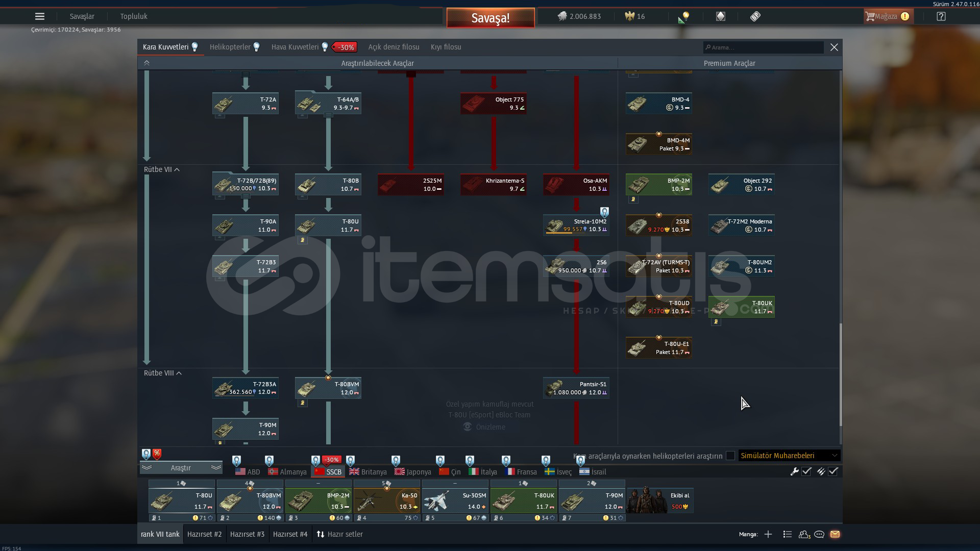Click the wrench repair icon
The image size is (980, 551).
[x=794, y=471]
